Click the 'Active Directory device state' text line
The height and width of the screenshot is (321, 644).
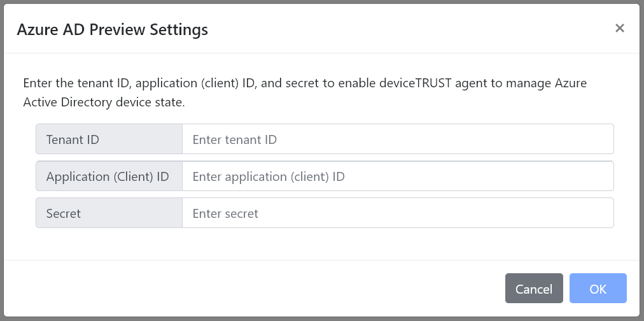(104, 102)
